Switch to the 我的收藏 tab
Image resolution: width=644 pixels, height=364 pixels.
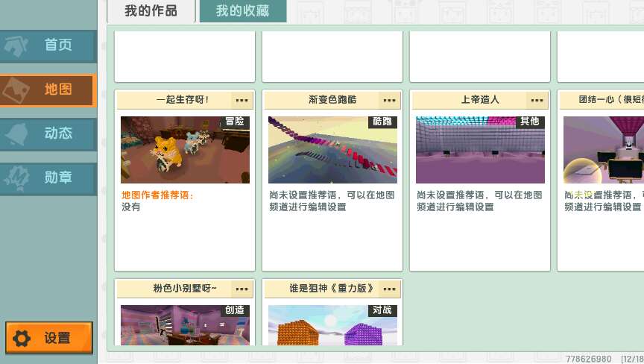(243, 10)
